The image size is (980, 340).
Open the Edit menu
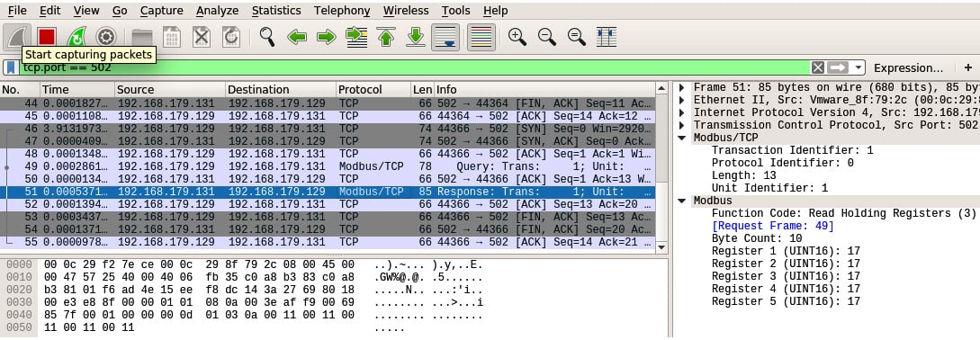tap(50, 11)
